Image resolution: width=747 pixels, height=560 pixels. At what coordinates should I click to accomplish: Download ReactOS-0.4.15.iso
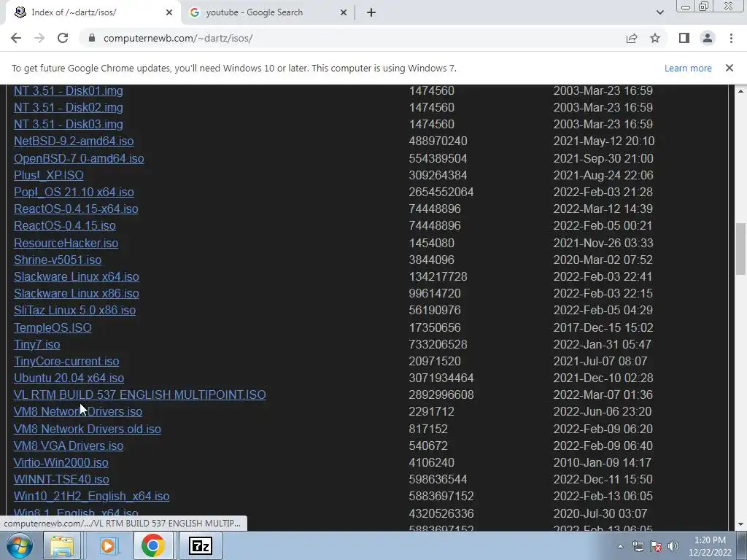[65, 226]
